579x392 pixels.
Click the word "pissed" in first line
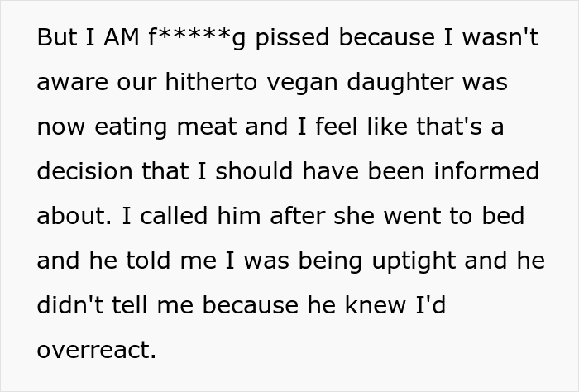pyautogui.click(x=292, y=38)
